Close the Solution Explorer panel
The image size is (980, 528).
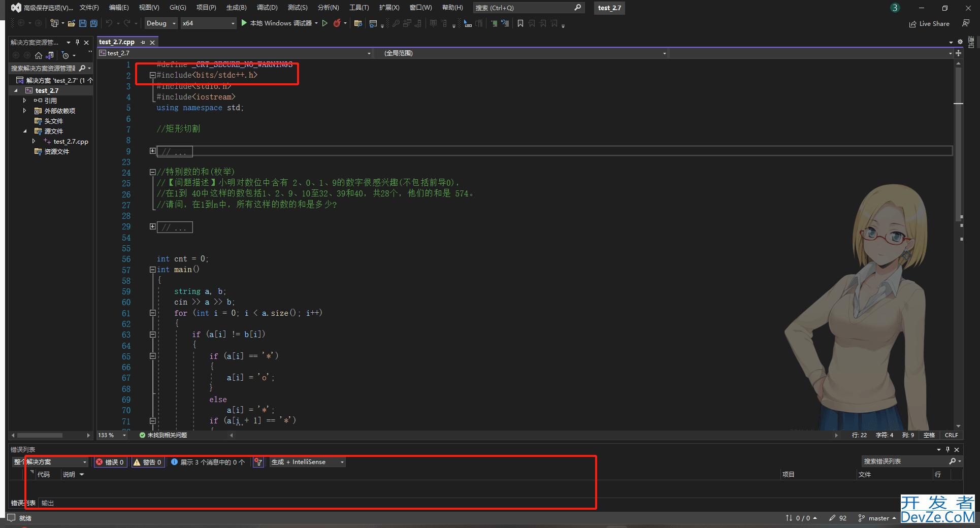pyautogui.click(x=86, y=42)
